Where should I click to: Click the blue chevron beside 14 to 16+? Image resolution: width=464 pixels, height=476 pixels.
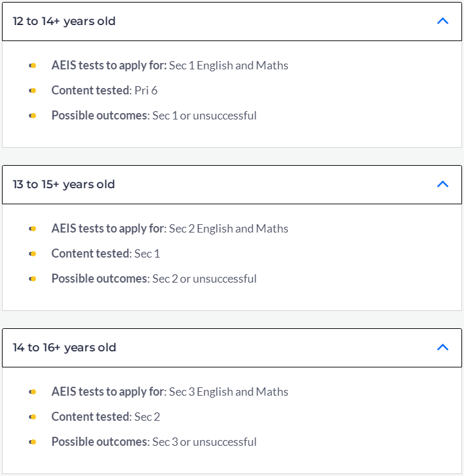443,347
